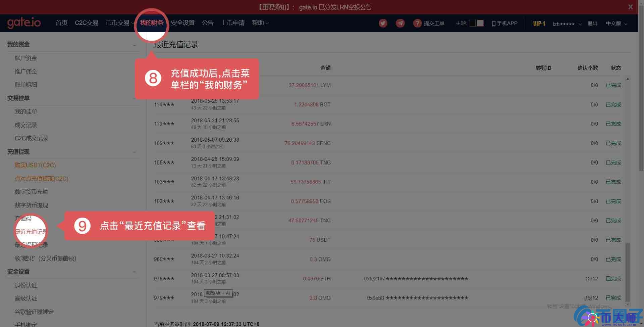Click the question mark 提交工单 icon
644x327 pixels.
click(417, 23)
